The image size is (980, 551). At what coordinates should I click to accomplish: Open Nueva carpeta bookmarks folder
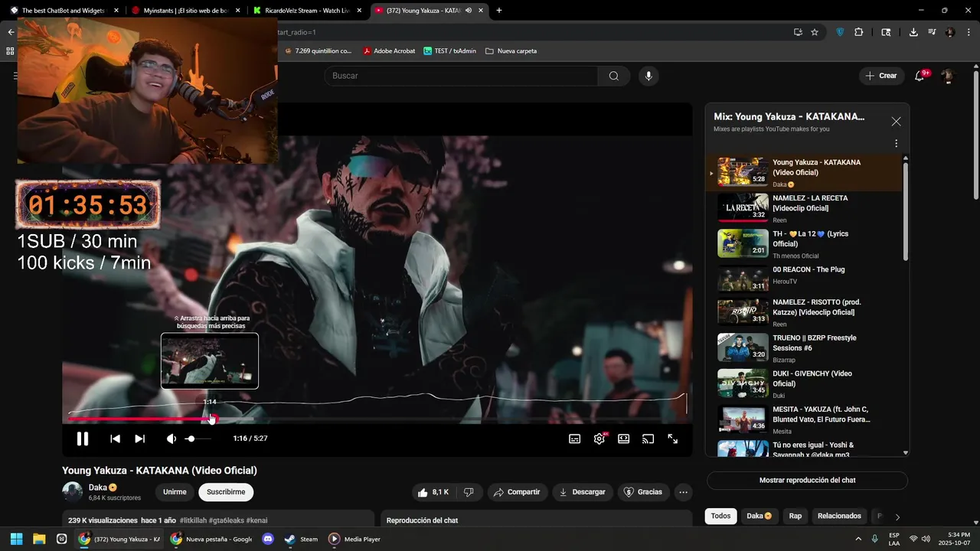click(511, 51)
